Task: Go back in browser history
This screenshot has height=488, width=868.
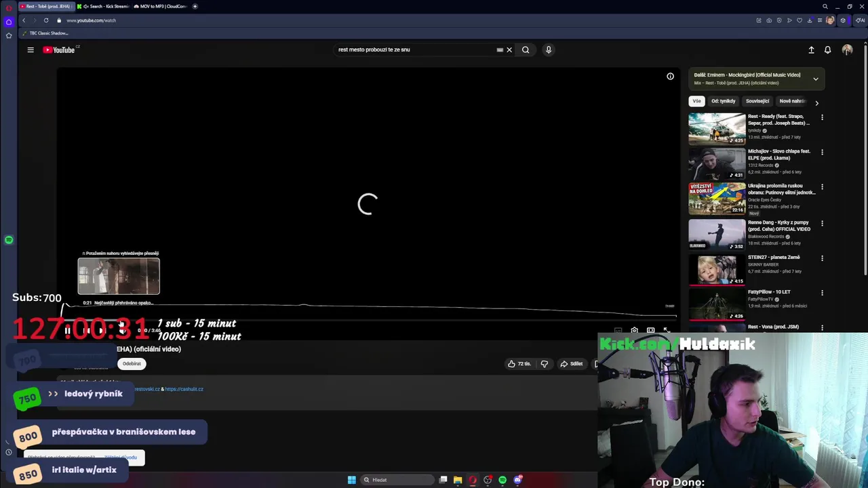Action: (24, 20)
